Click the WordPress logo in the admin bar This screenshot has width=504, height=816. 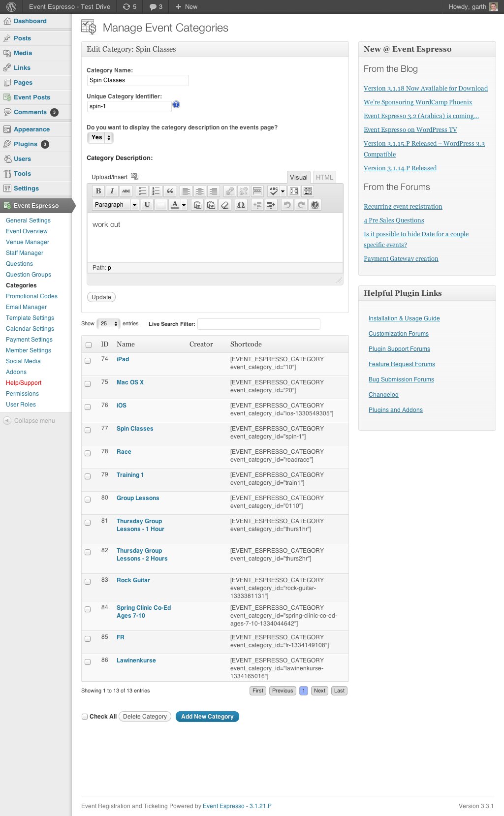pos(11,7)
